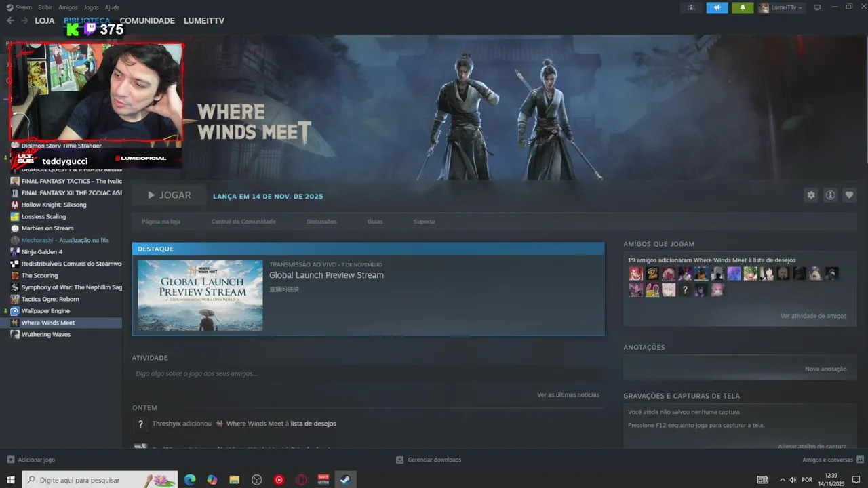Click the JOGAR play button
This screenshot has width=868, height=488.
click(169, 195)
